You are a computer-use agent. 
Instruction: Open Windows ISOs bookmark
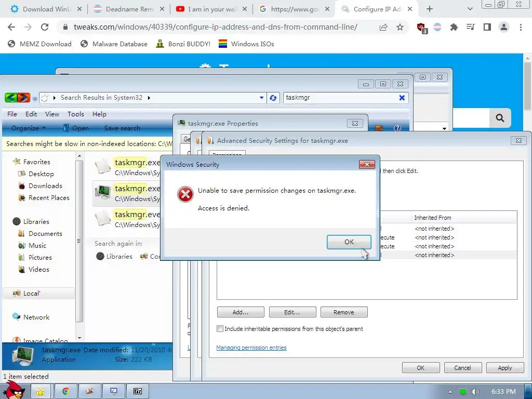tap(246, 44)
